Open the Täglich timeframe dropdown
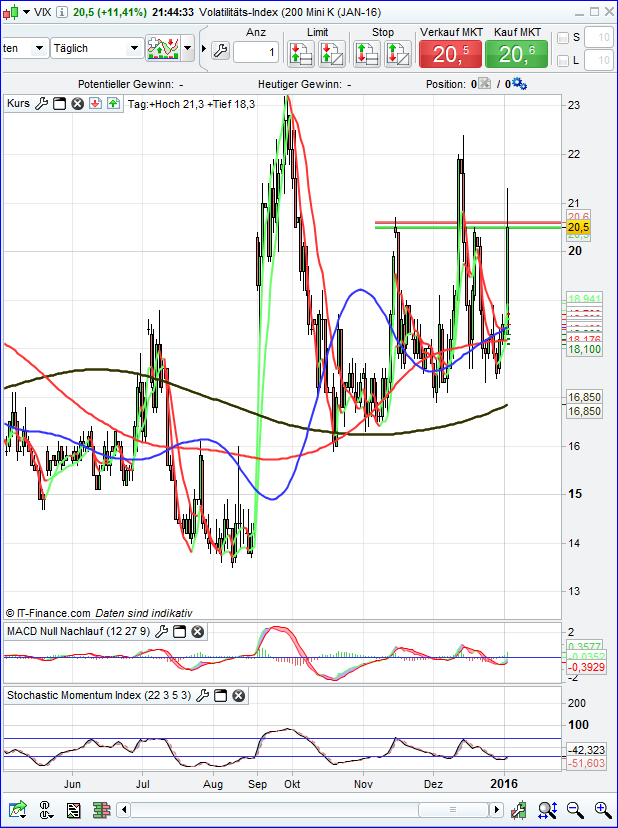 (x=96, y=48)
